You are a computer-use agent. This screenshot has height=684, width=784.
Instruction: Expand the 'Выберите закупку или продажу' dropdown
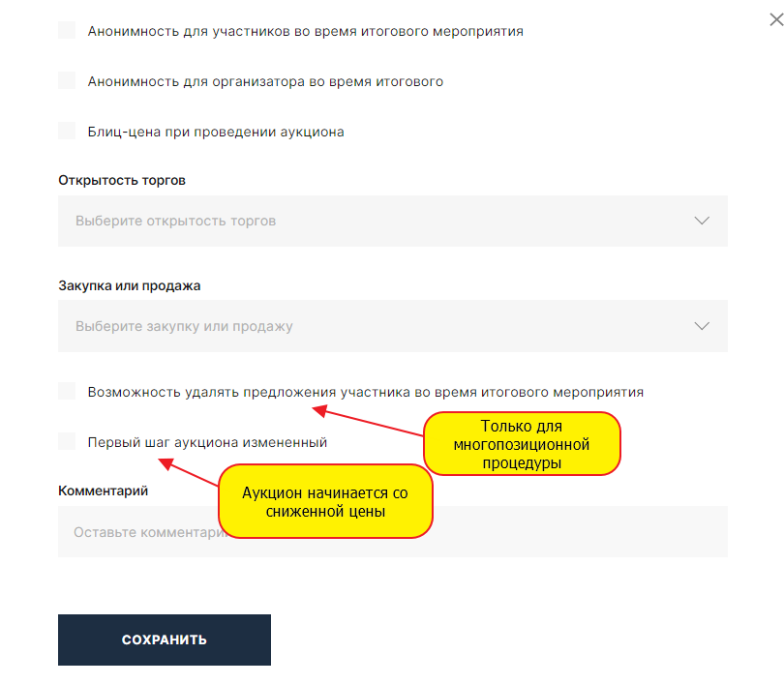pyautogui.click(x=387, y=326)
